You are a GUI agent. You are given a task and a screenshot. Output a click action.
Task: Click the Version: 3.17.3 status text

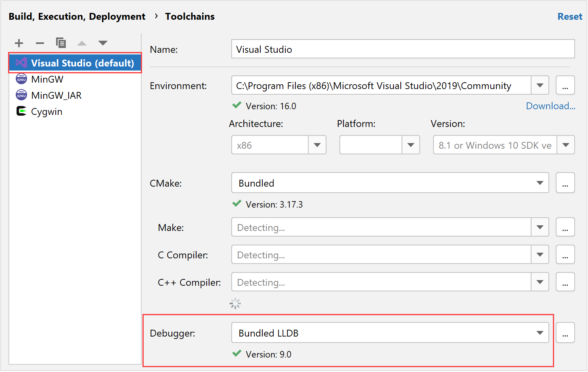[x=274, y=204]
